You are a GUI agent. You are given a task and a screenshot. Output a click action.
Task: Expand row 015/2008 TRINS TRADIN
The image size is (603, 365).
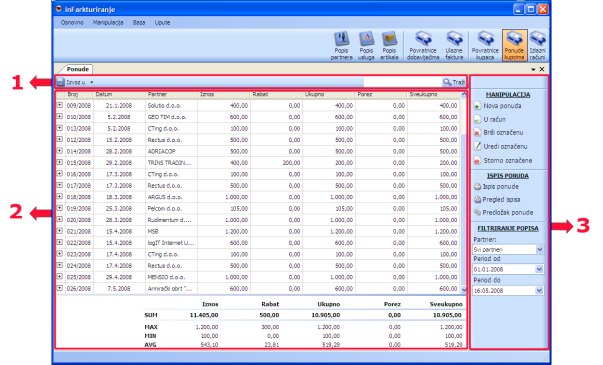pos(60,162)
